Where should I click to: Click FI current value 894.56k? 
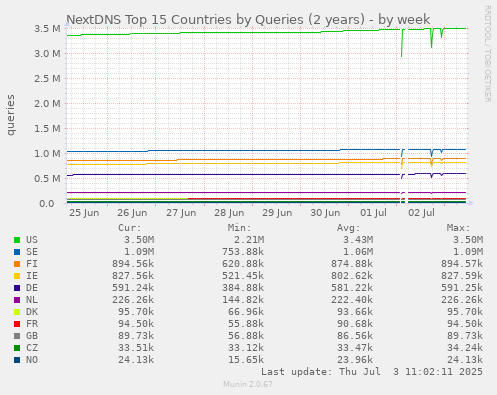pyautogui.click(x=133, y=264)
